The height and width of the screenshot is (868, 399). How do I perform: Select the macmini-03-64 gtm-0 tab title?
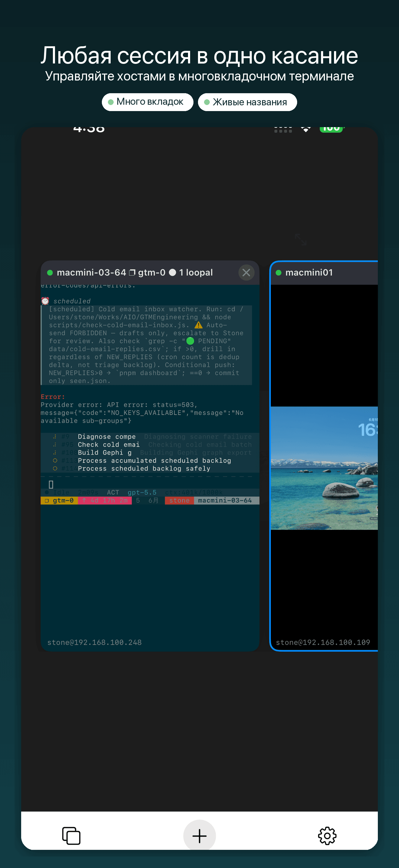click(135, 272)
